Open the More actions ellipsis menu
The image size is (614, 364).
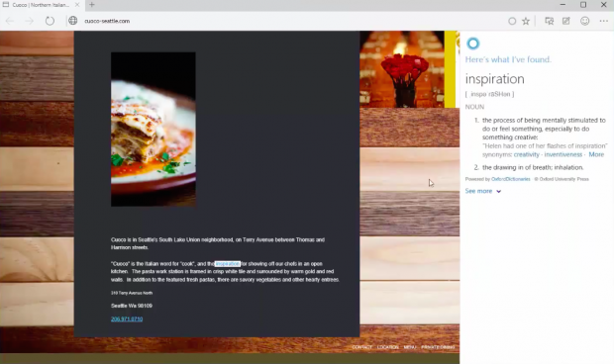pos(604,21)
